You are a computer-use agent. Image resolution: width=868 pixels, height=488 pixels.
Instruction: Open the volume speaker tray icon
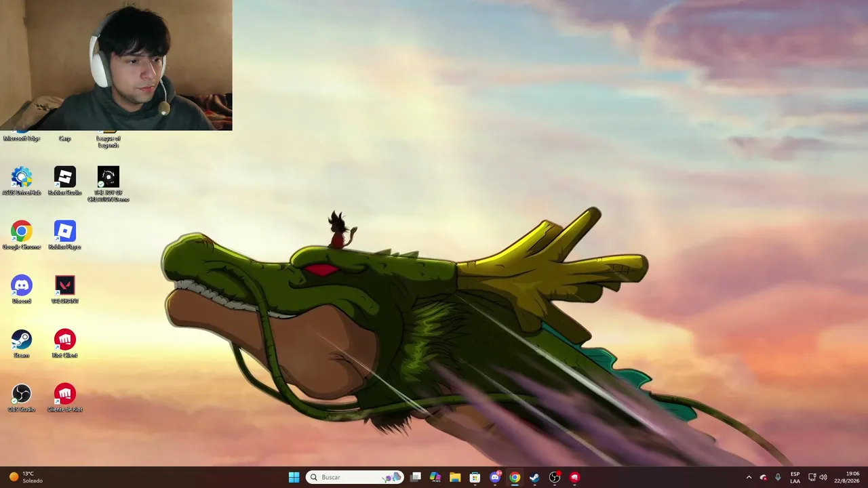(823, 477)
